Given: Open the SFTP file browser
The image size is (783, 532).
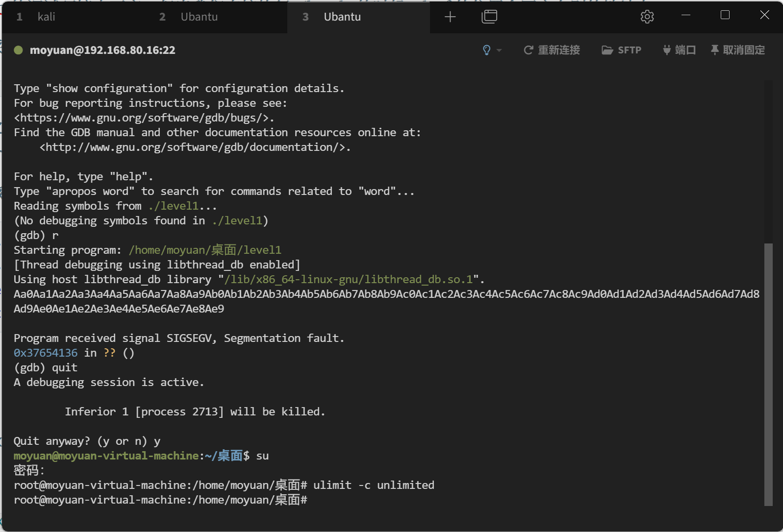Looking at the screenshot, I should click(x=621, y=50).
